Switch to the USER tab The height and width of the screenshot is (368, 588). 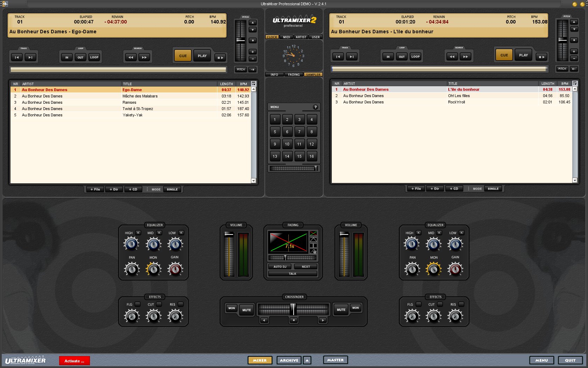tap(316, 37)
